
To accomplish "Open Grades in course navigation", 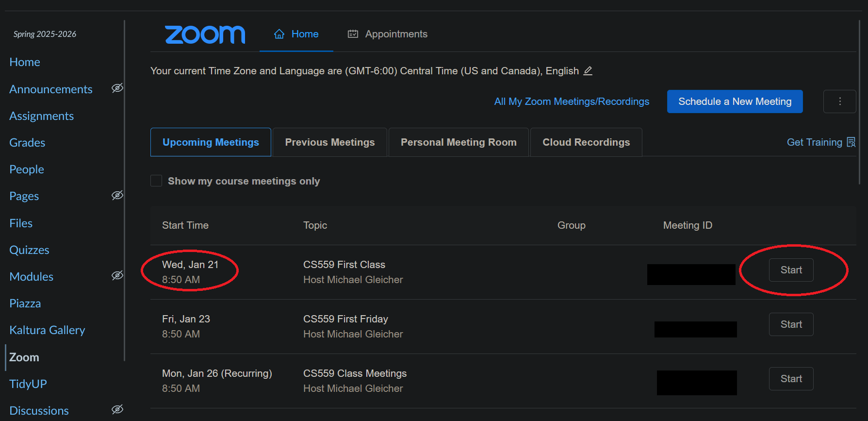I will [x=27, y=143].
